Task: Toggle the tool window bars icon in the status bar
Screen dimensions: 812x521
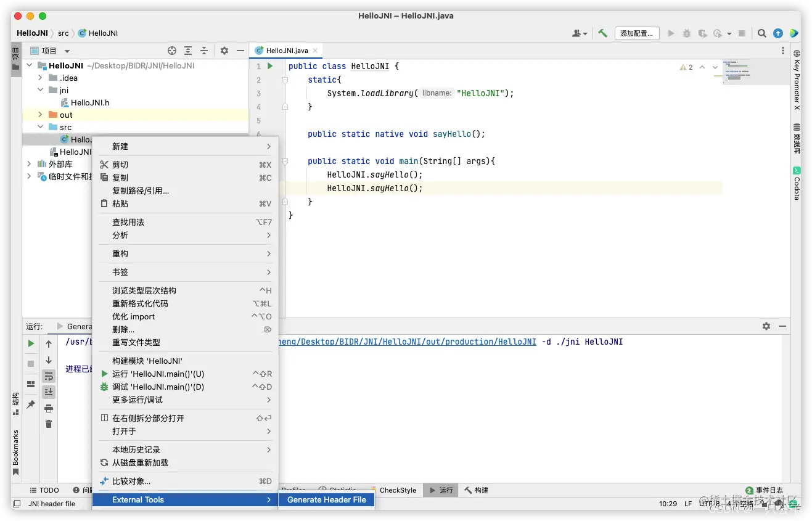Action: click(17, 504)
